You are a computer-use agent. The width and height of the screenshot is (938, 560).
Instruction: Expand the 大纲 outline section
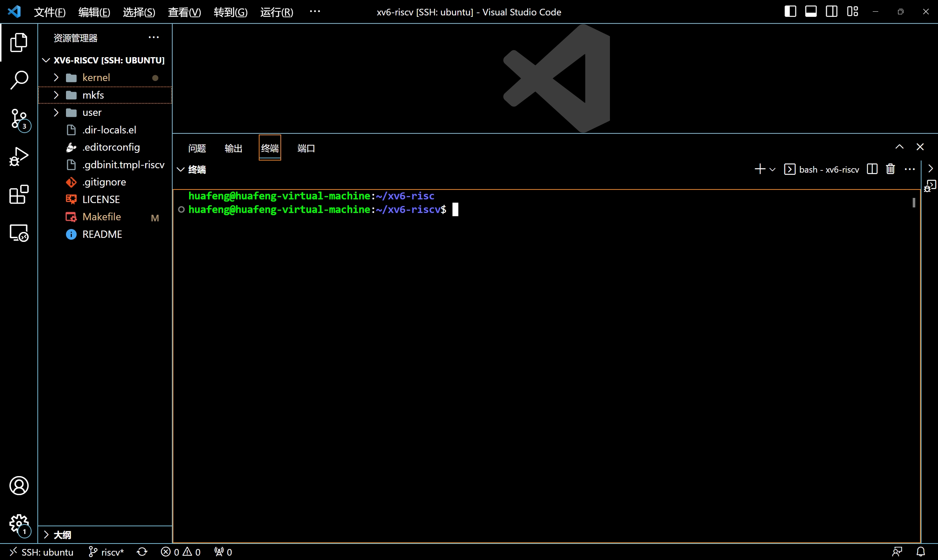pyautogui.click(x=62, y=535)
